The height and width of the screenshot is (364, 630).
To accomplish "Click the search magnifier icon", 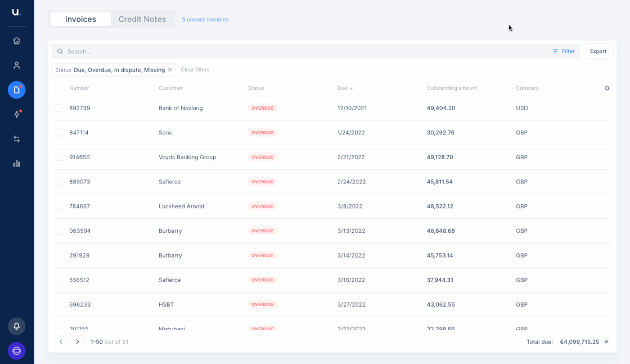I will point(60,51).
